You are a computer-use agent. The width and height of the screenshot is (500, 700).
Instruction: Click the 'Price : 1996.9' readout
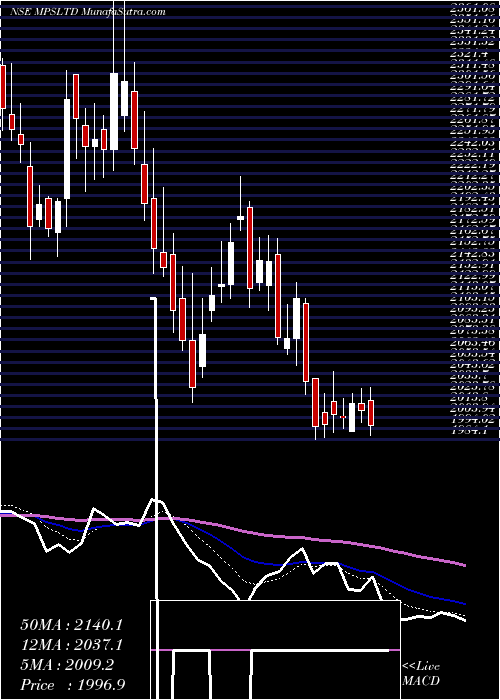73,685
